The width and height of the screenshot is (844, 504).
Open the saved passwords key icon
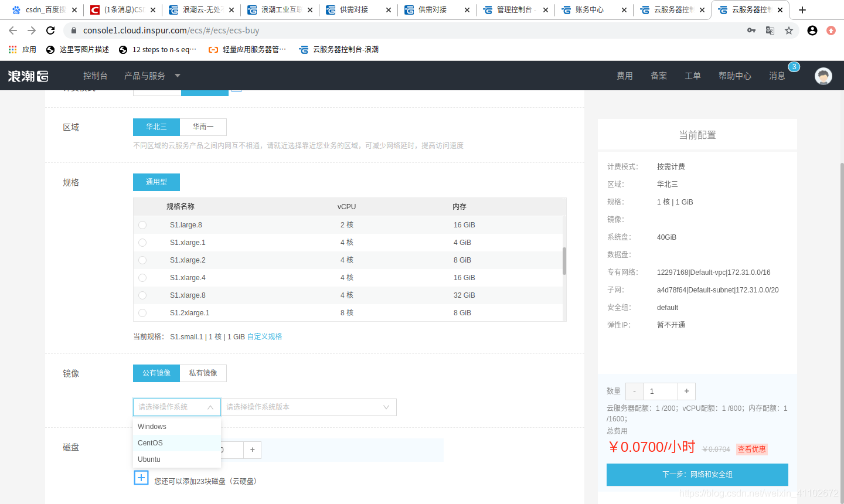[751, 30]
